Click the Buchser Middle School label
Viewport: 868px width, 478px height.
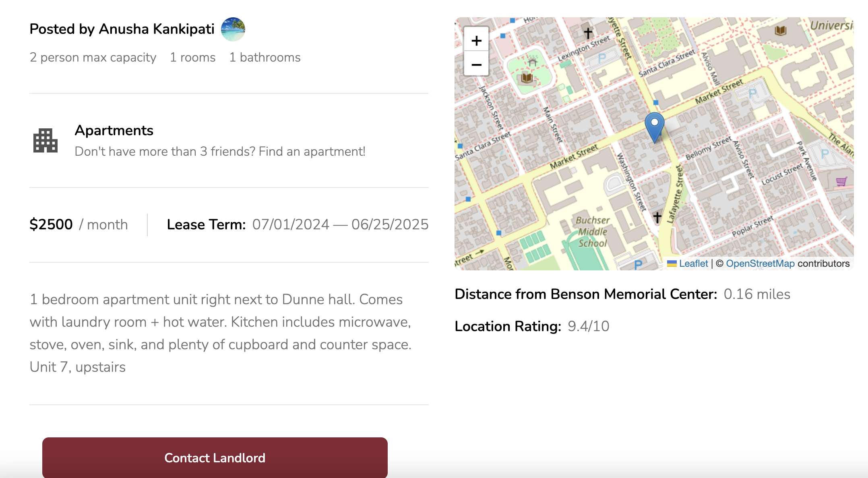point(592,232)
